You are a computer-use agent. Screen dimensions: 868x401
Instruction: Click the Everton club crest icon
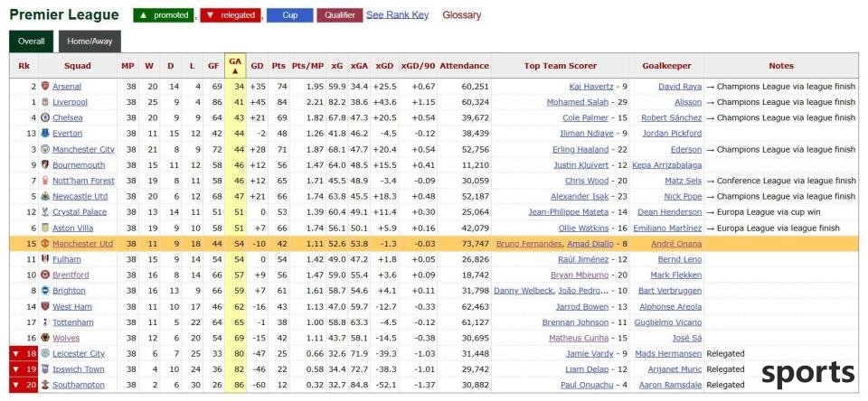45,134
